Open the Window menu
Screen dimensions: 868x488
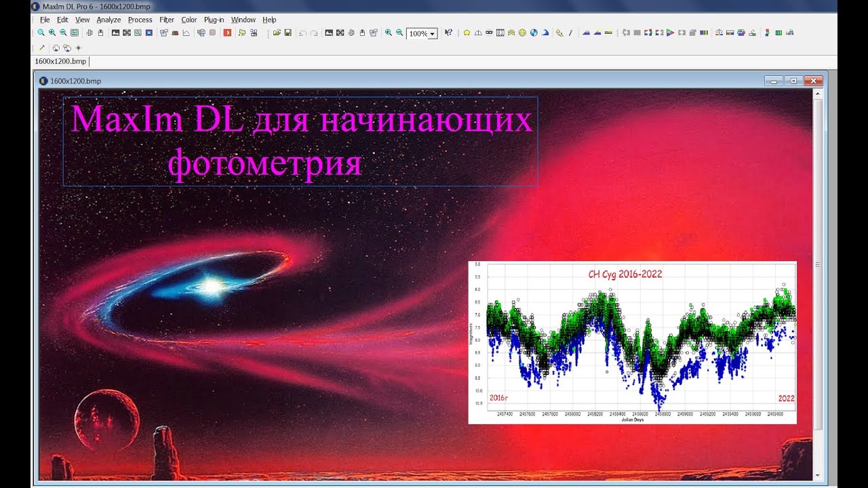coord(243,20)
